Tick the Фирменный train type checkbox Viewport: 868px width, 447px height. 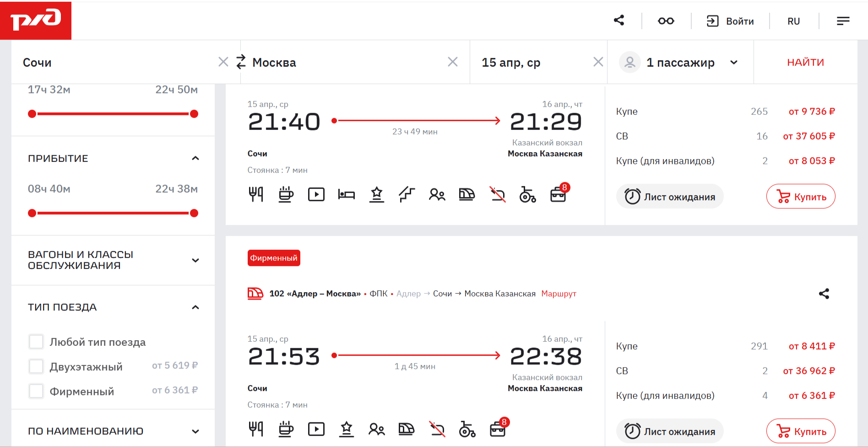(x=36, y=391)
